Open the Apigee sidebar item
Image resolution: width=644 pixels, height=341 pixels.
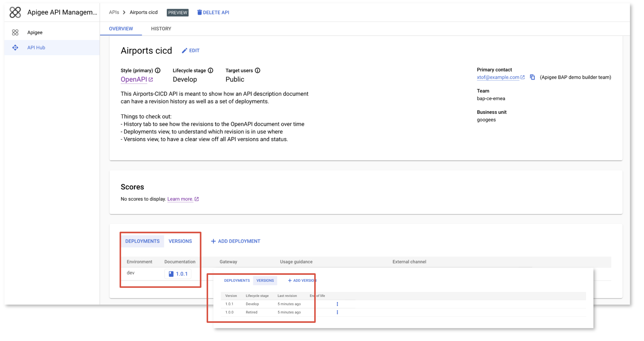[x=52, y=33]
